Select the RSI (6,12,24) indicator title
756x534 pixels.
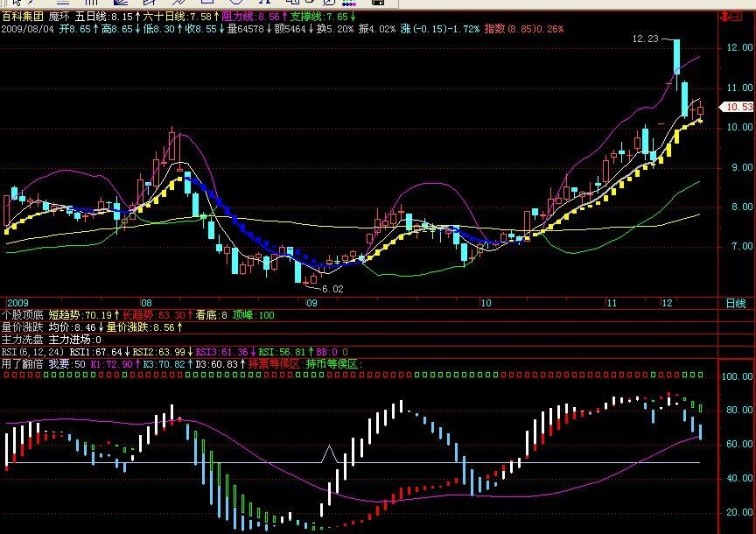33,352
